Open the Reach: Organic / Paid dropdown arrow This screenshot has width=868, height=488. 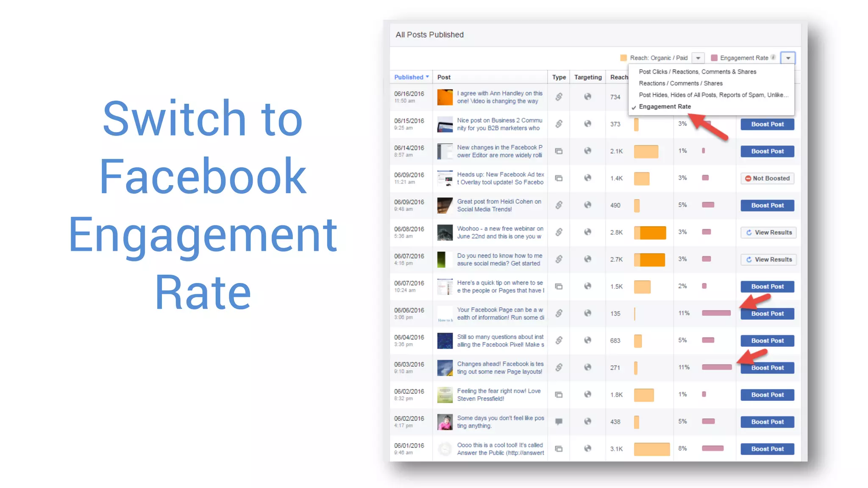point(698,58)
